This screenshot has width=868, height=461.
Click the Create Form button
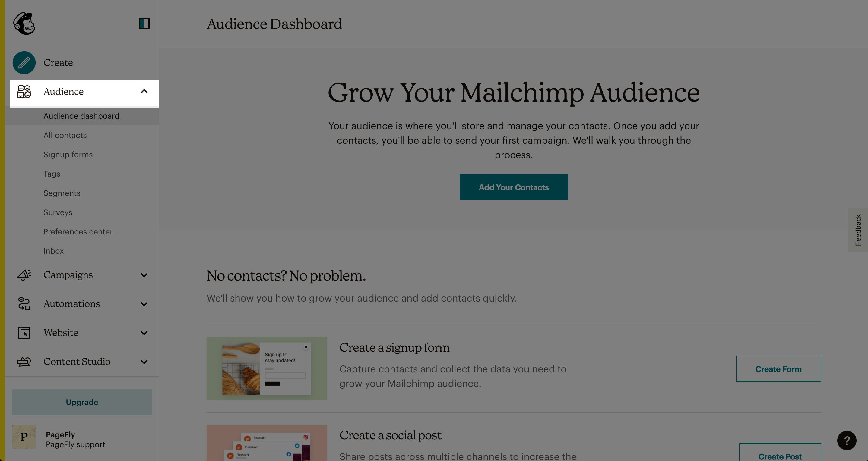tap(778, 368)
